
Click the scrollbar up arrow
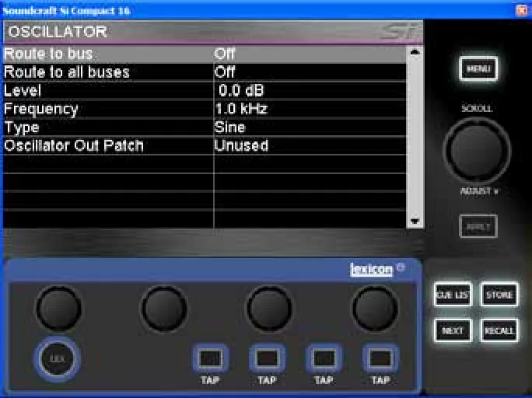pos(415,52)
